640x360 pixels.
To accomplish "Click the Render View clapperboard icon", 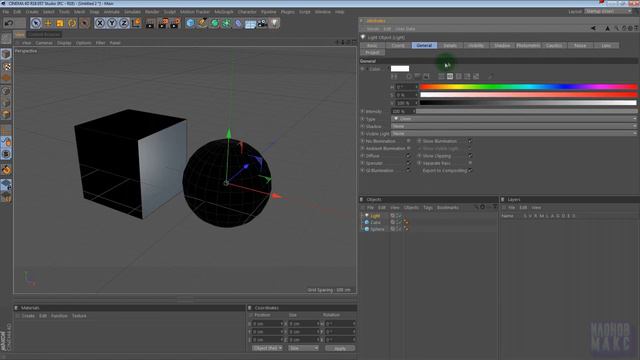I will pos(150,23).
